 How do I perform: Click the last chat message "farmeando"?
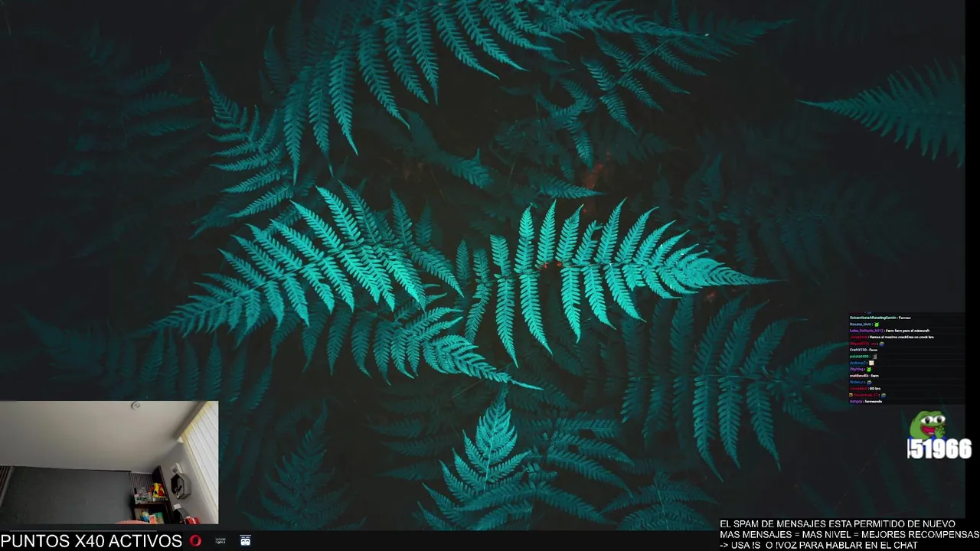(874, 402)
